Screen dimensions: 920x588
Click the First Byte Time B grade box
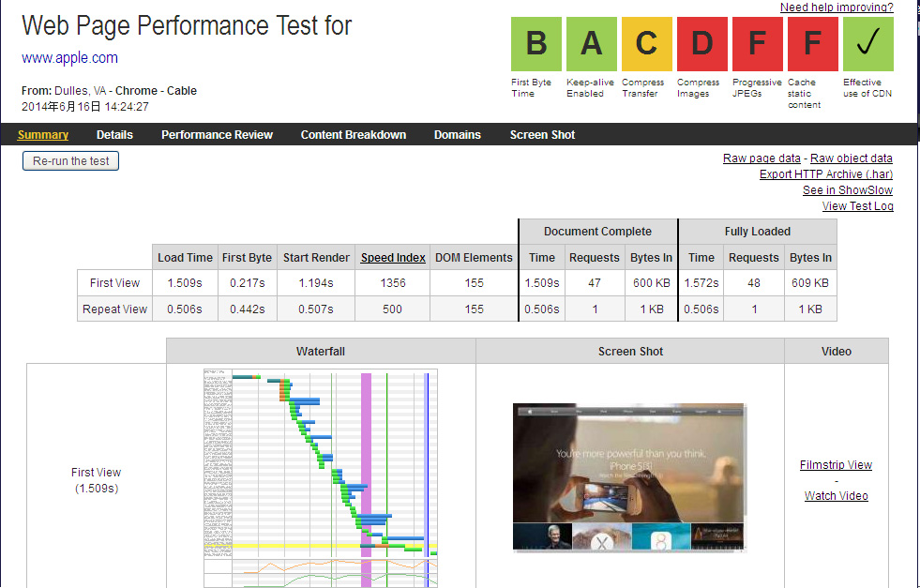click(x=536, y=43)
